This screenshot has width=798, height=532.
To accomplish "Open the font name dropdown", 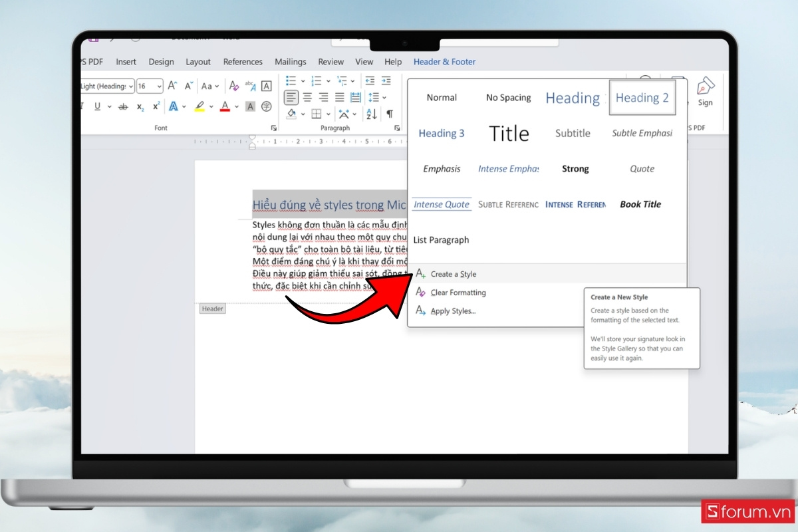I will click(x=131, y=86).
